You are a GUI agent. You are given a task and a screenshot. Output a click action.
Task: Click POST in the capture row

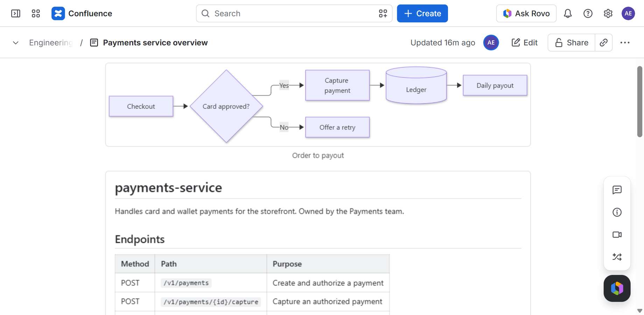130,302
